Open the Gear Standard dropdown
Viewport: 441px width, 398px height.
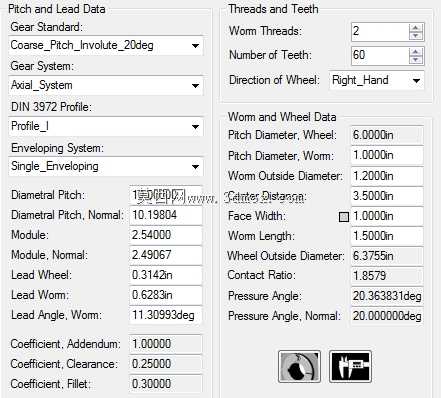pos(106,46)
